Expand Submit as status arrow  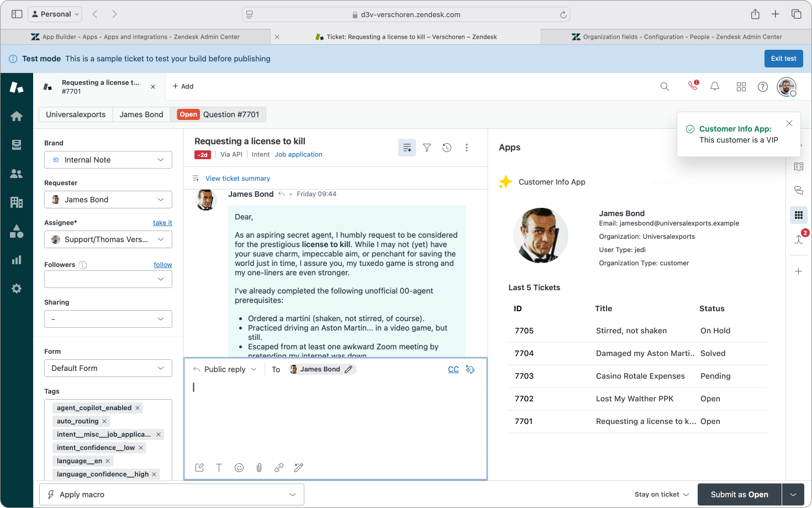coord(793,495)
